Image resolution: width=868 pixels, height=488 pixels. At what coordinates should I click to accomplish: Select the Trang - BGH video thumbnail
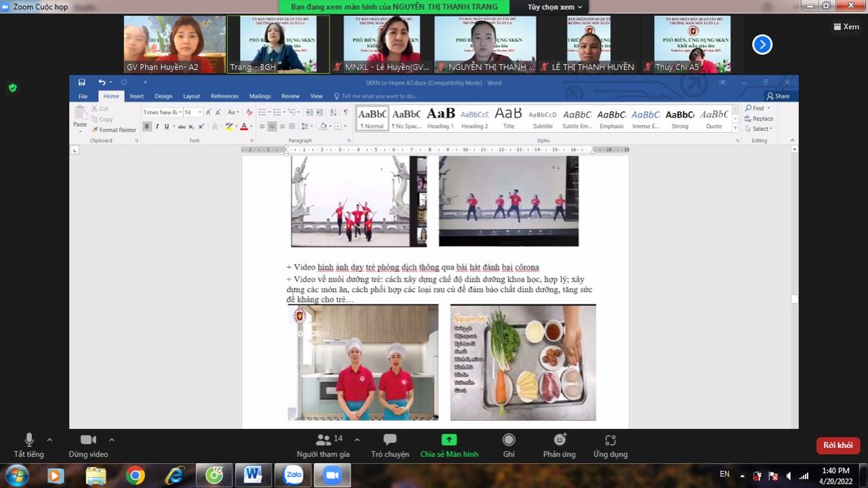(278, 44)
